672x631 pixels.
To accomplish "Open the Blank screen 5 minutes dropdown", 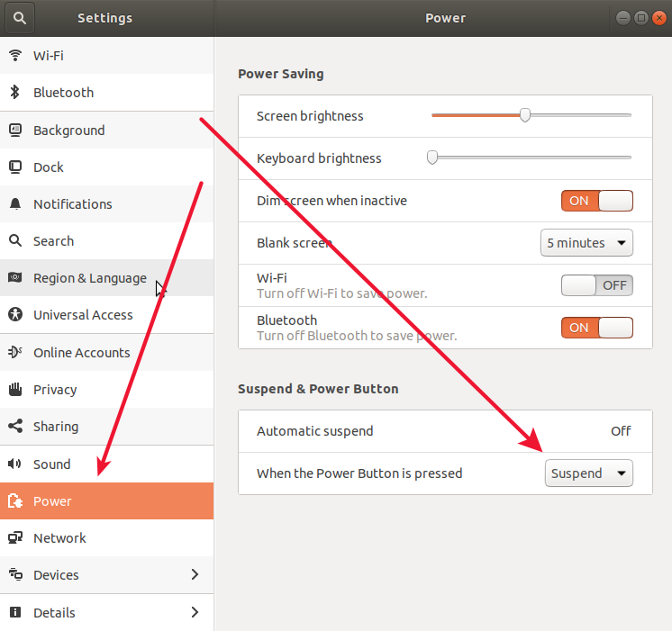I will point(586,243).
